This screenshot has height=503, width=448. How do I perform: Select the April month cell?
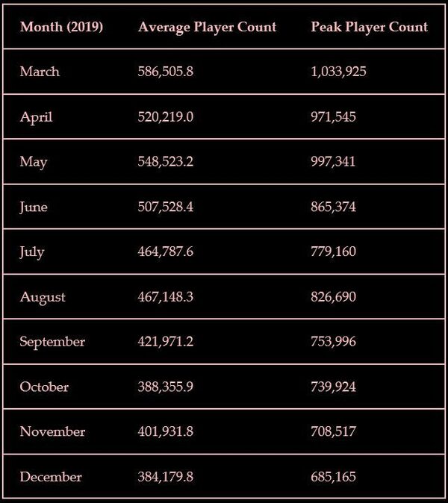(36, 117)
